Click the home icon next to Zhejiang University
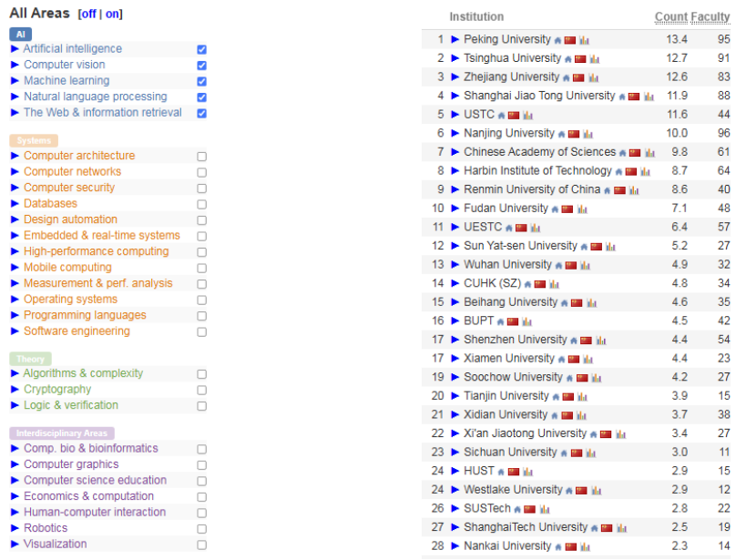 pyautogui.click(x=566, y=78)
